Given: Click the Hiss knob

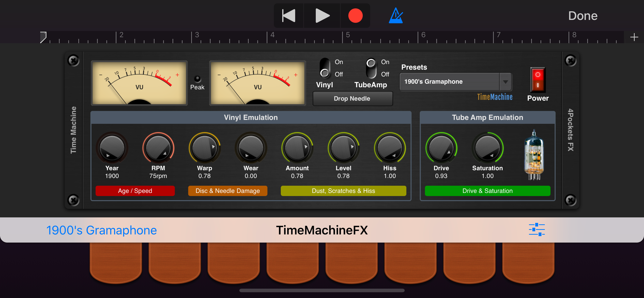Looking at the screenshot, I should [390, 148].
